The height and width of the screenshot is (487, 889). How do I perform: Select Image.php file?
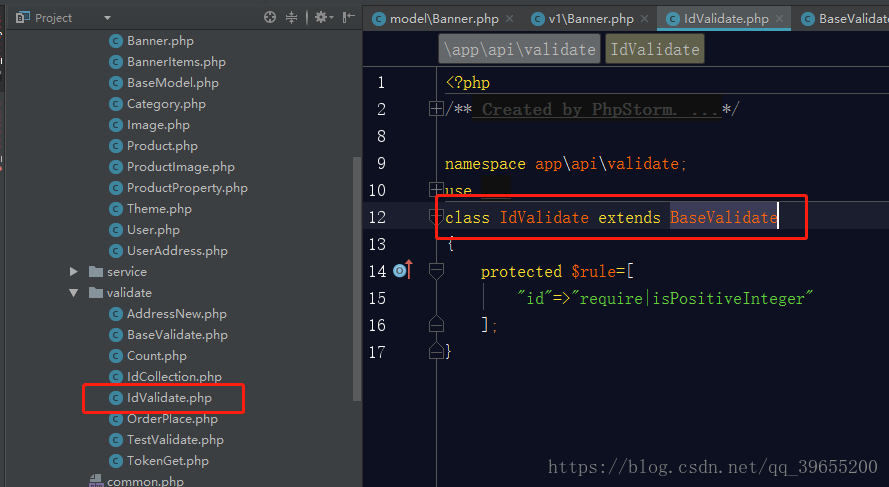158,125
